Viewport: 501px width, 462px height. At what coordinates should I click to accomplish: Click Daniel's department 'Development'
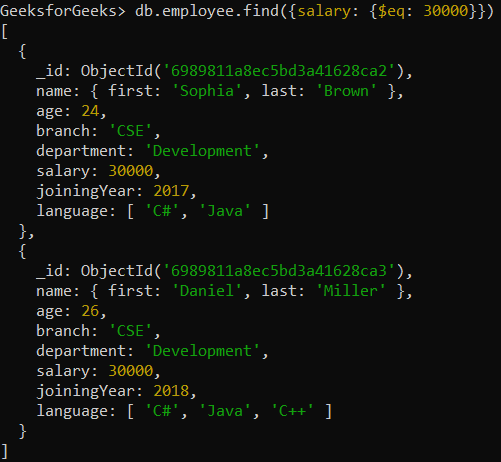point(202,351)
